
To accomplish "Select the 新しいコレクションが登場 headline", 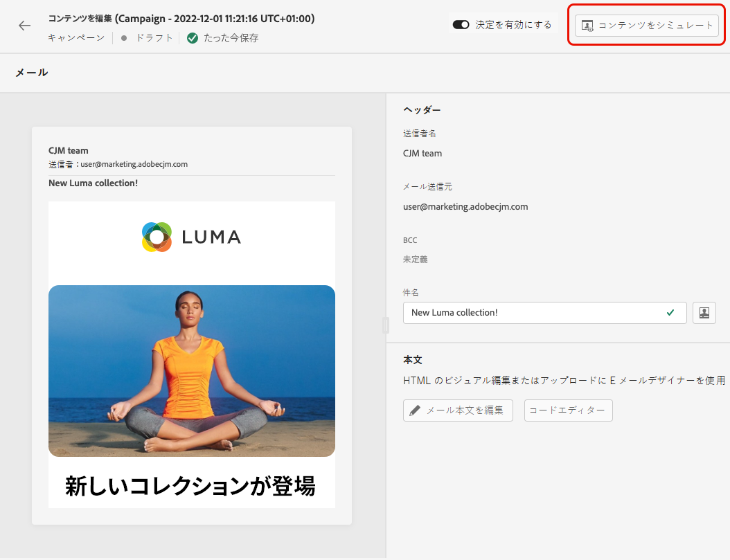I will [x=190, y=486].
